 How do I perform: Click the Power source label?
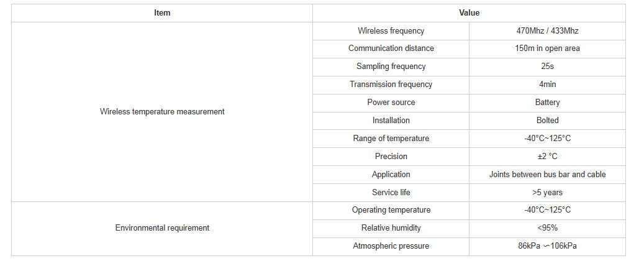pos(391,103)
